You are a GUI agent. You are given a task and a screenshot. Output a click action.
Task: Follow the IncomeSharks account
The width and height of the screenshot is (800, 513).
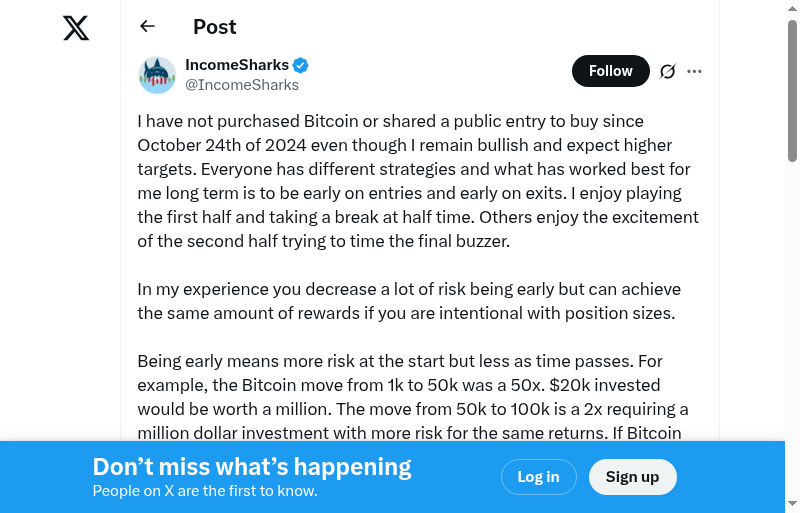(x=610, y=71)
